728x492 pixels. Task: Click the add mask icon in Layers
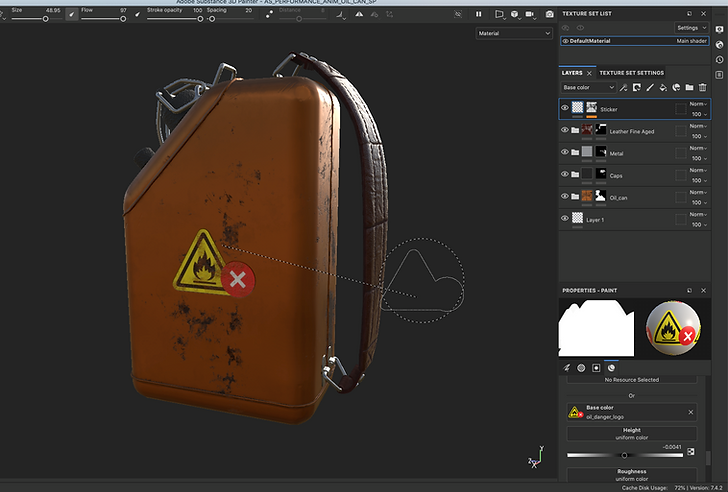click(637, 87)
